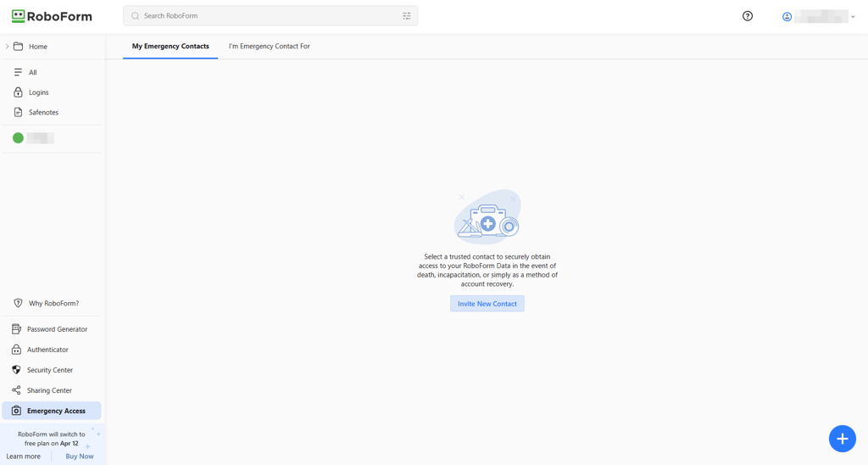
Task: Switch to My Emergency Contacts tab
Action: (170, 47)
